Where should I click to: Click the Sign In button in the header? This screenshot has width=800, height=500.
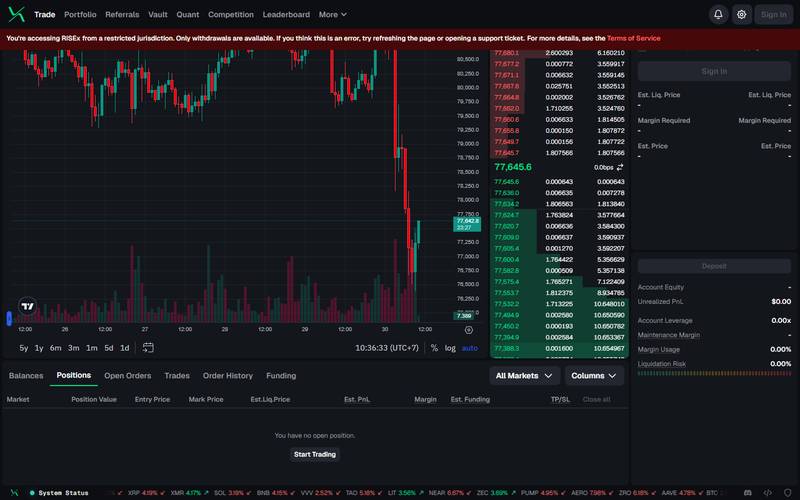[x=773, y=14]
